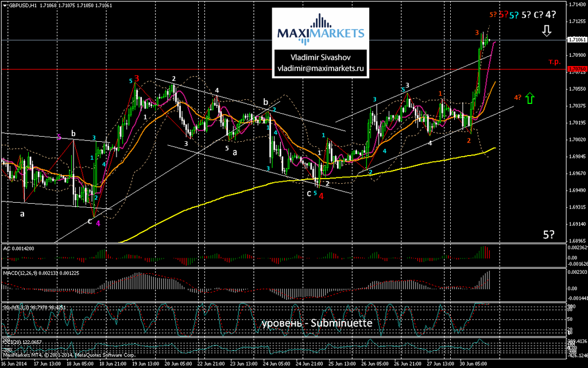Click the small triangle beside GBPUSD,H1 title
588x368 pixels.
coord(5,6)
